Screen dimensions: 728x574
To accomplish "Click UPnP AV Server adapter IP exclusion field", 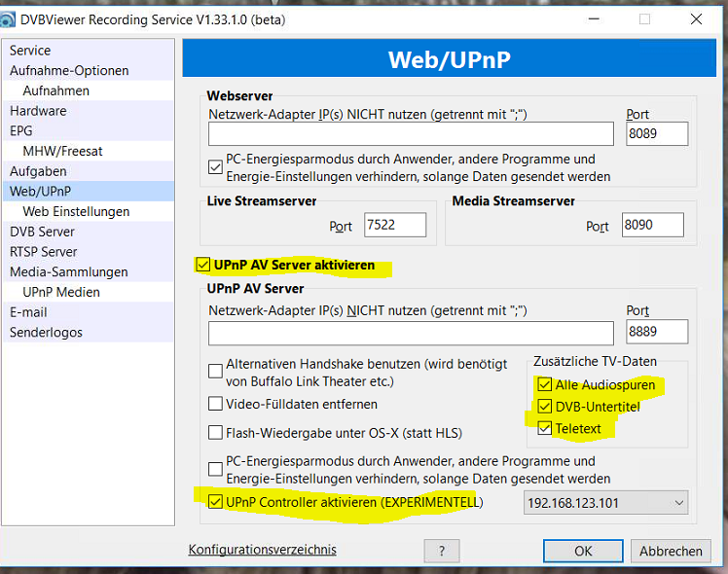I will (411, 333).
